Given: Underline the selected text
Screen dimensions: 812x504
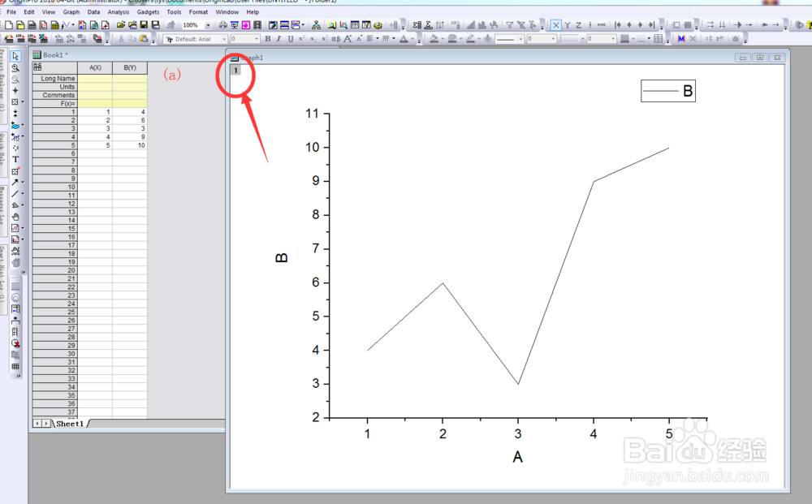Looking at the screenshot, I should click(x=290, y=39).
